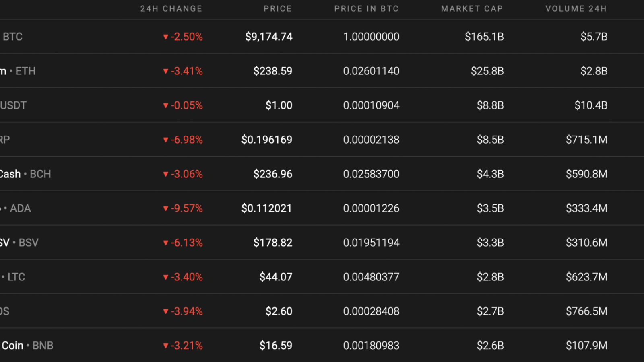Open the ADA coin row label

pyautogui.click(x=16, y=208)
